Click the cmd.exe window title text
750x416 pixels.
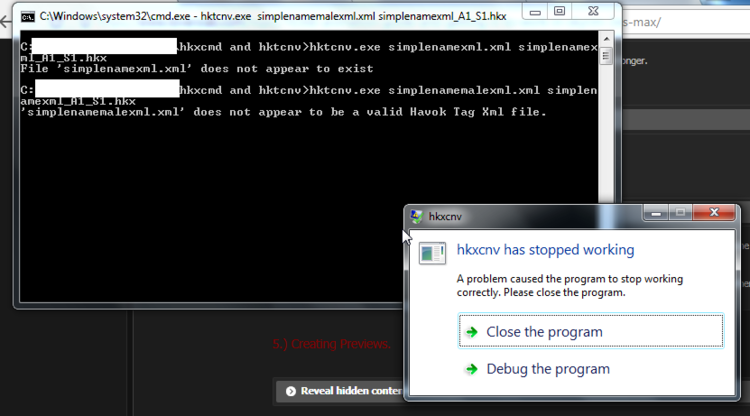click(273, 17)
